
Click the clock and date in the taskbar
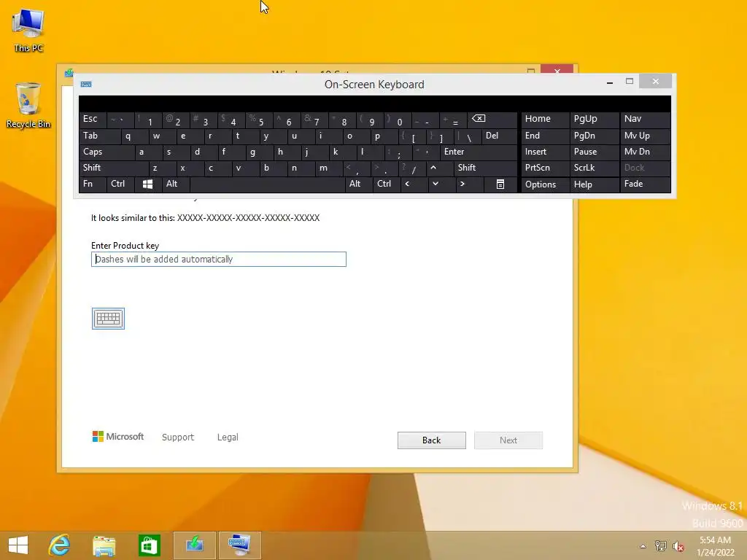(x=715, y=546)
